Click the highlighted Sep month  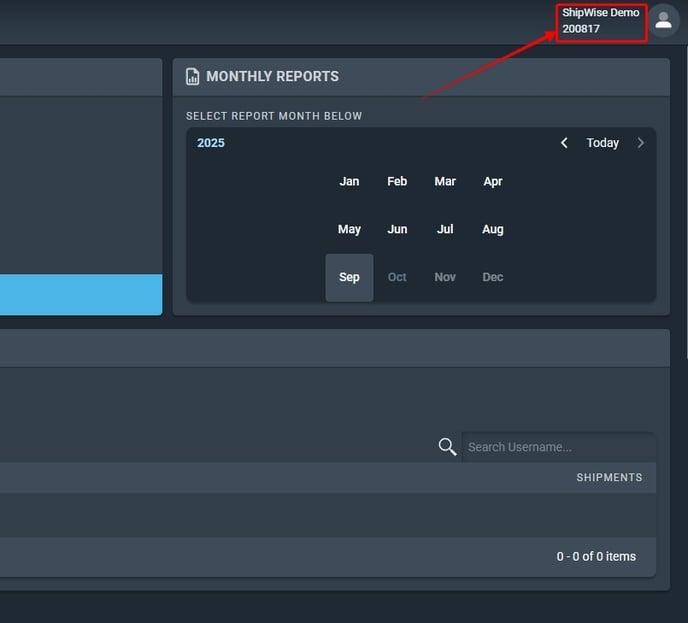click(349, 277)
